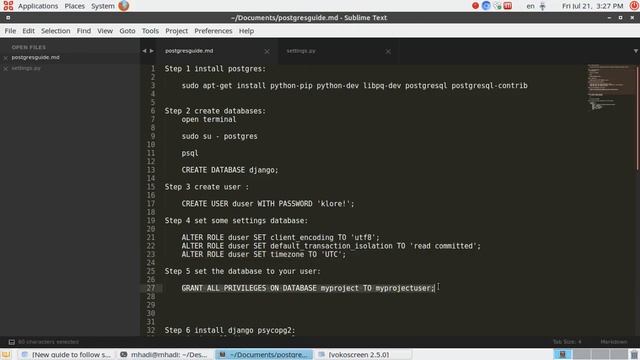
Task: Open the Preferences menu
Action: click(x=213, y=31)
